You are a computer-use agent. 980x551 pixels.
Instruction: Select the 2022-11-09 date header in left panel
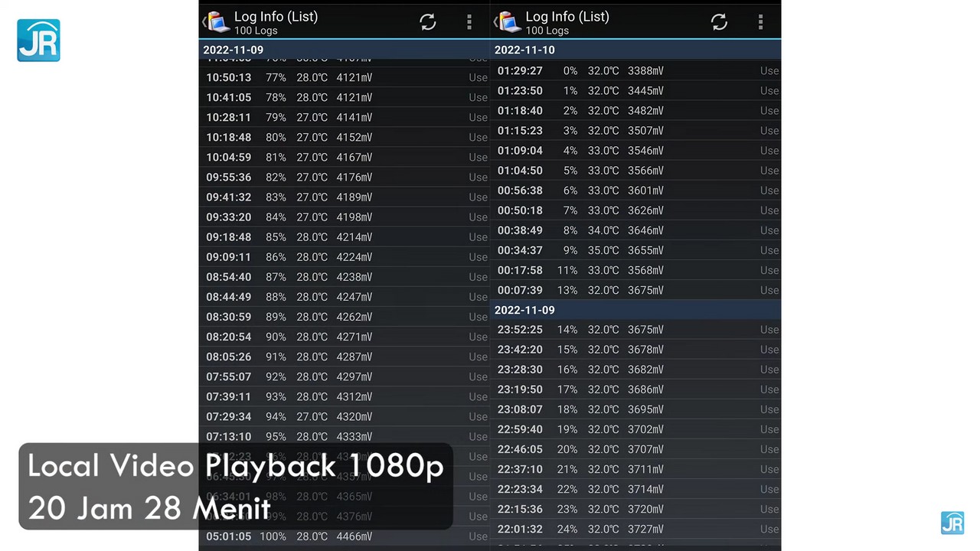(234, 50)
